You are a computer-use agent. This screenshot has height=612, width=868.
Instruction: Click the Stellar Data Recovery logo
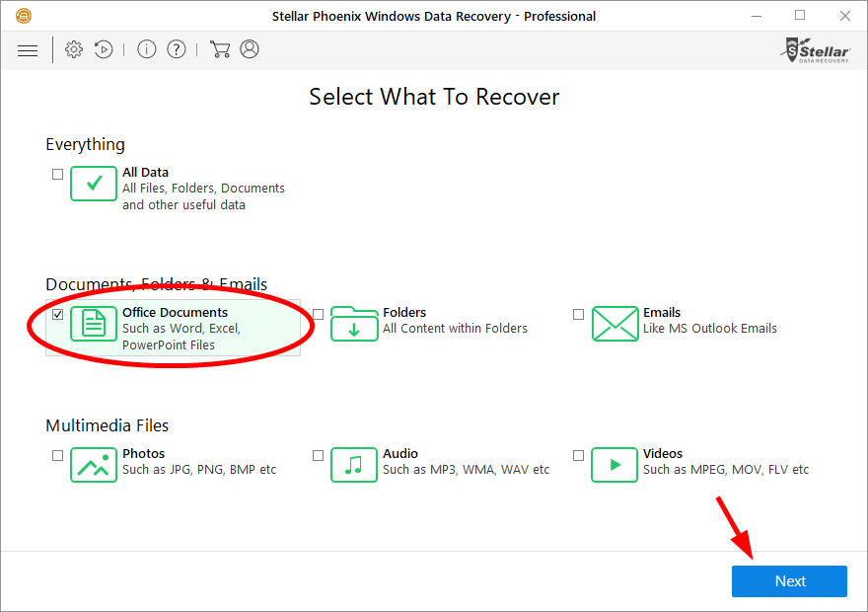point(816,50)
